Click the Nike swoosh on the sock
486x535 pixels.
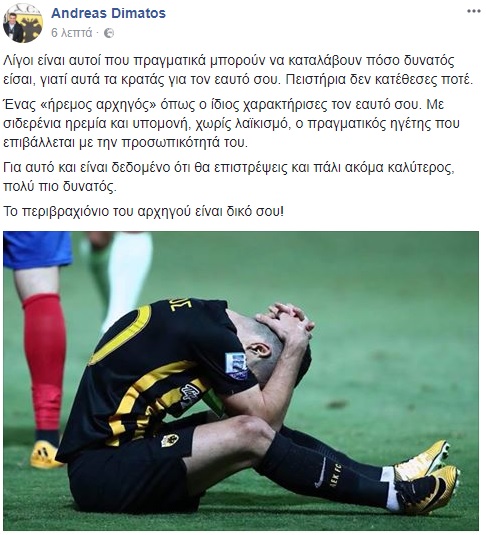click(x=320, y=473)
